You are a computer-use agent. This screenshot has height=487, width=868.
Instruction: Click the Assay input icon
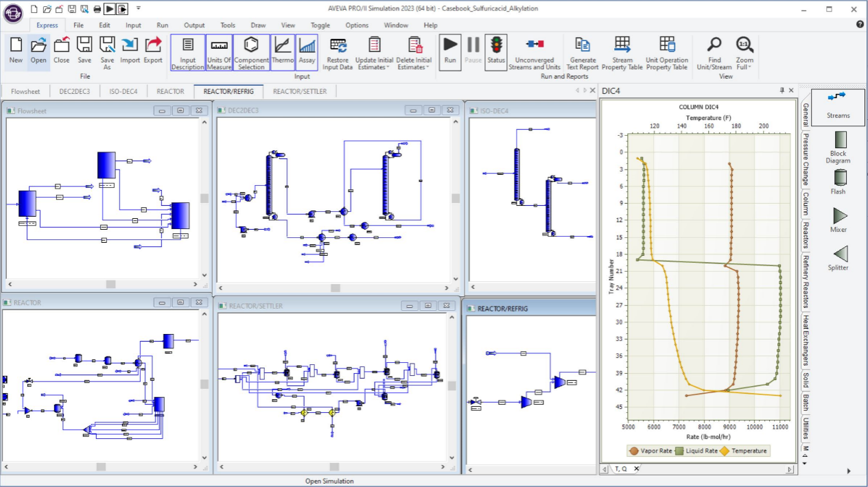click(307, 52)
